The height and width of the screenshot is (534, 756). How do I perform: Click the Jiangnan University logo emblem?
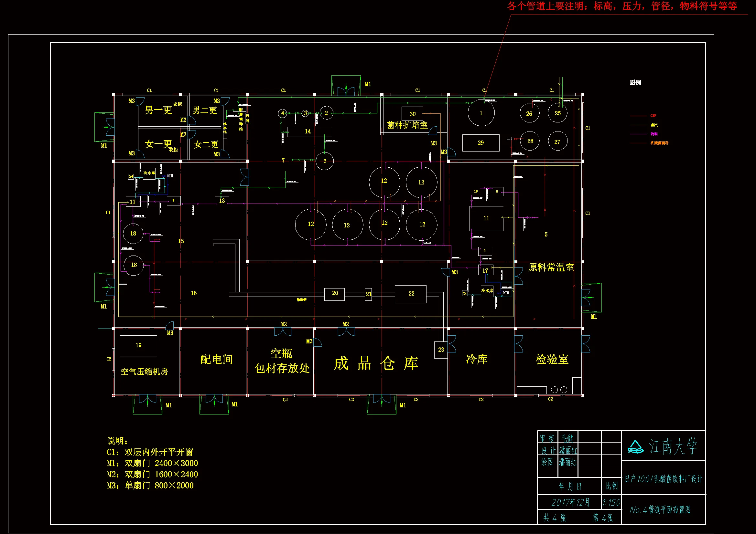point(635,447)
